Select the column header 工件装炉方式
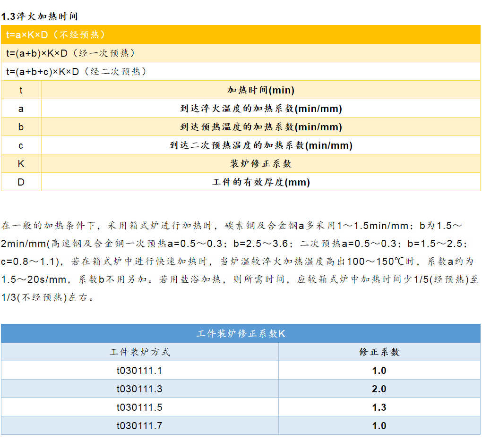 (139, 351)
